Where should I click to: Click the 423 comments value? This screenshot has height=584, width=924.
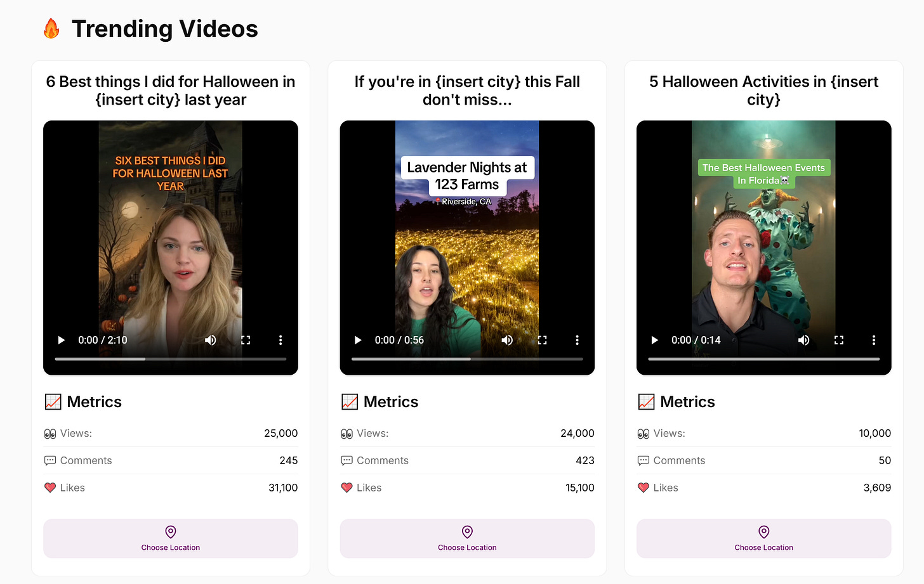[585, 460]
